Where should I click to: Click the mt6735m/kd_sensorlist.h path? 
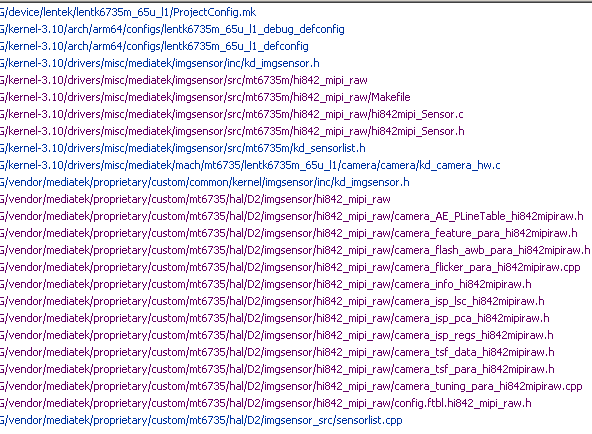[183, 148]
